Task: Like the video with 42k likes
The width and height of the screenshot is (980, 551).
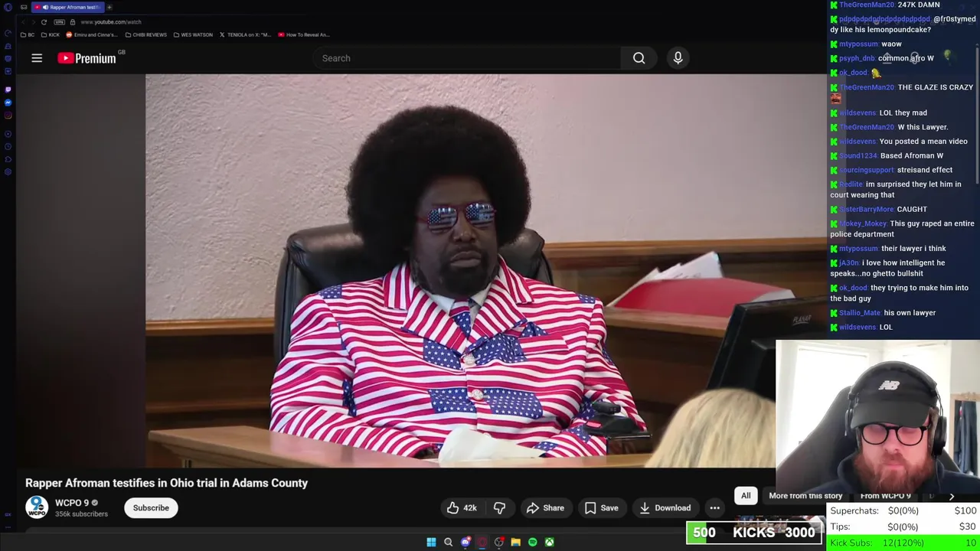Action: coord(462,508)
